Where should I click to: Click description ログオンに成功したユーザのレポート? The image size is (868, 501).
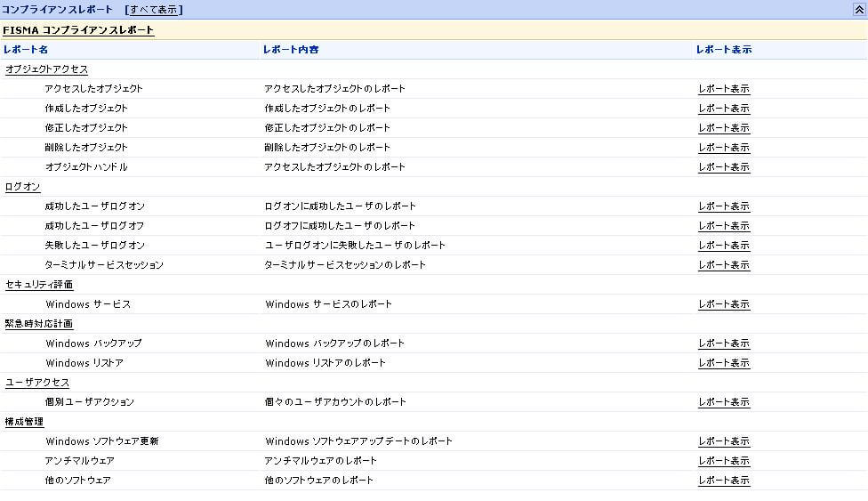(340, 206)
